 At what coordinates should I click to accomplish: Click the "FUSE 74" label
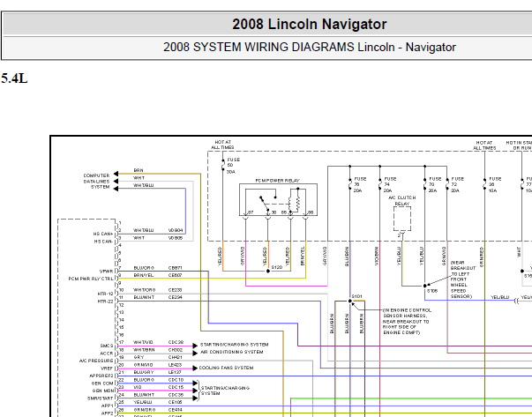pyautogui.click(x=389, y=185)
